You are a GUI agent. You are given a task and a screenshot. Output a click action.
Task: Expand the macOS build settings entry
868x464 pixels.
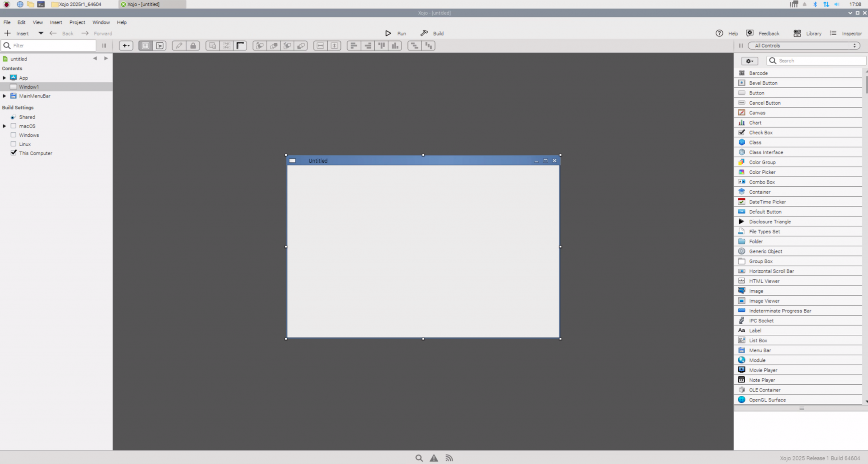tap(4, 126)
